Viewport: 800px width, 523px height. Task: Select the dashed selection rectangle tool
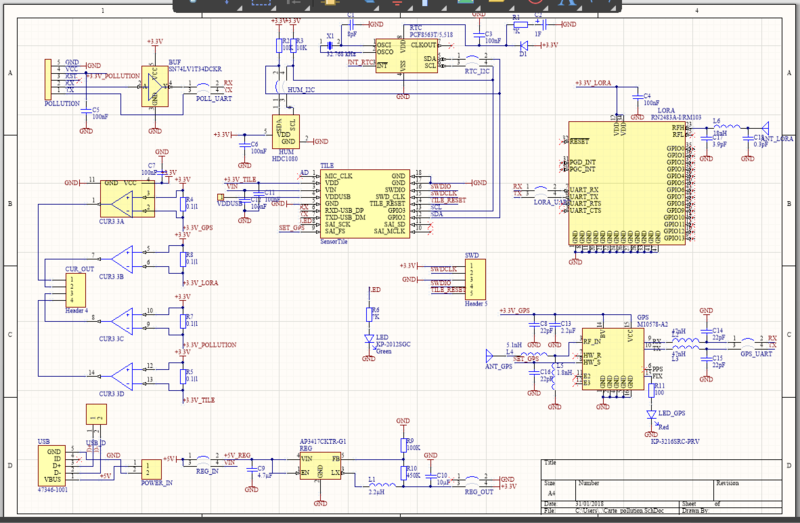click(x=260, y=3)
